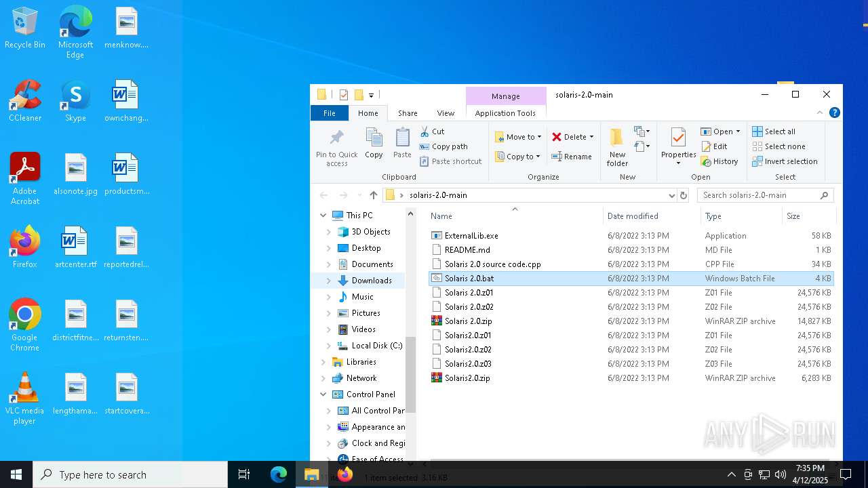Click Select none in ribbon
This screenshot has height=488, width=868.
pos(779,146)
